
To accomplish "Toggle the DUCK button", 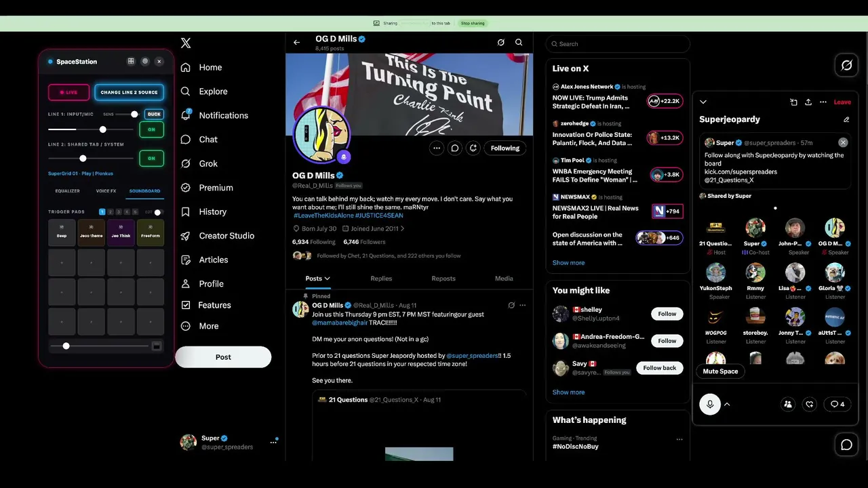I will (x=154, y=114).
